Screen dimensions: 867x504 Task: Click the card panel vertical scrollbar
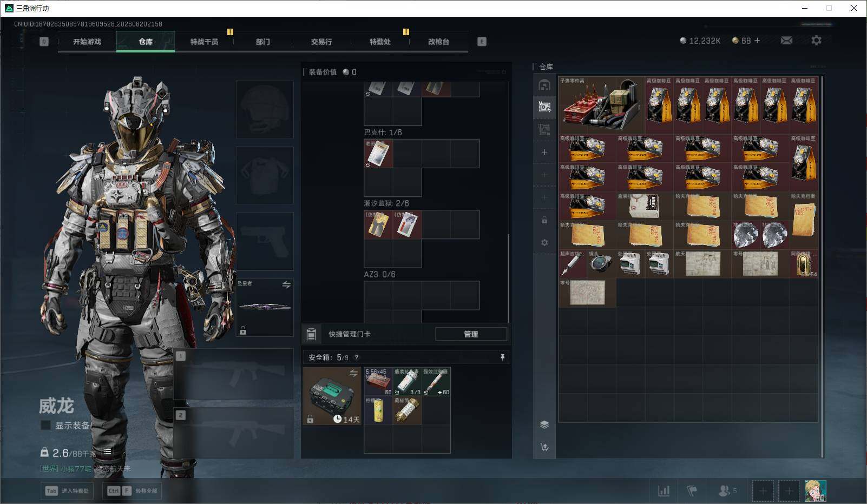point(508,277)
